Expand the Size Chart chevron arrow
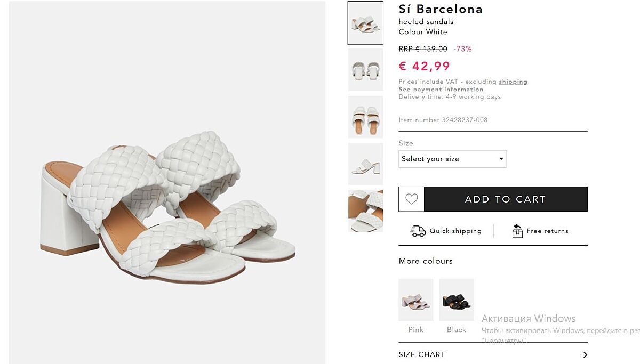The width and height of the screenshot is (640, 364). pyautogui.click(x=585, y=355)
